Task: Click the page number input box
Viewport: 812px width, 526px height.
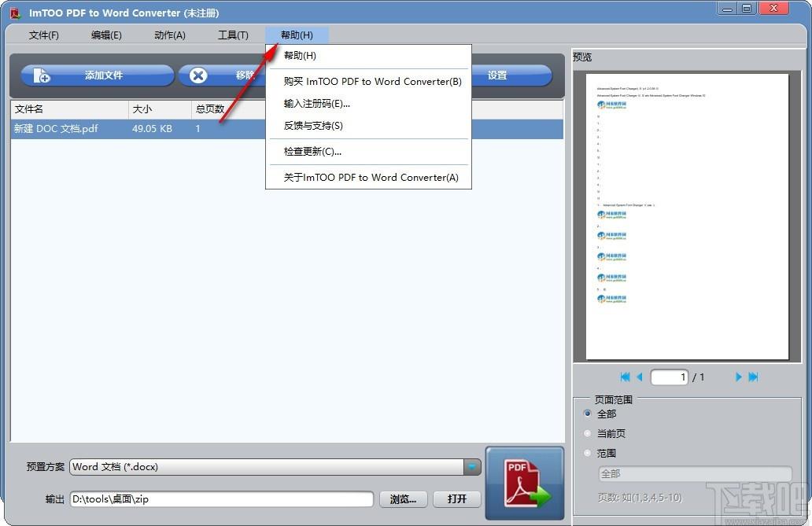Action: pyautogui.click(x=670, y=377)
